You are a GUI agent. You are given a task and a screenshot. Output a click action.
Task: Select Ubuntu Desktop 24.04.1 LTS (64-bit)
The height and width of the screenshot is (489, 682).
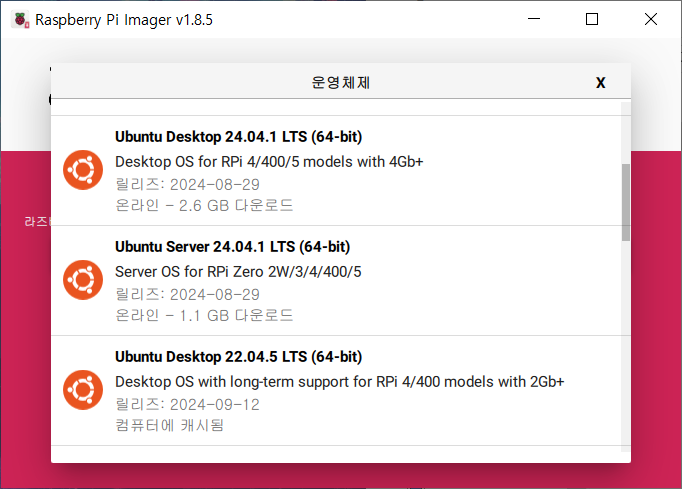pyautogui.click(x=336, y=171)
